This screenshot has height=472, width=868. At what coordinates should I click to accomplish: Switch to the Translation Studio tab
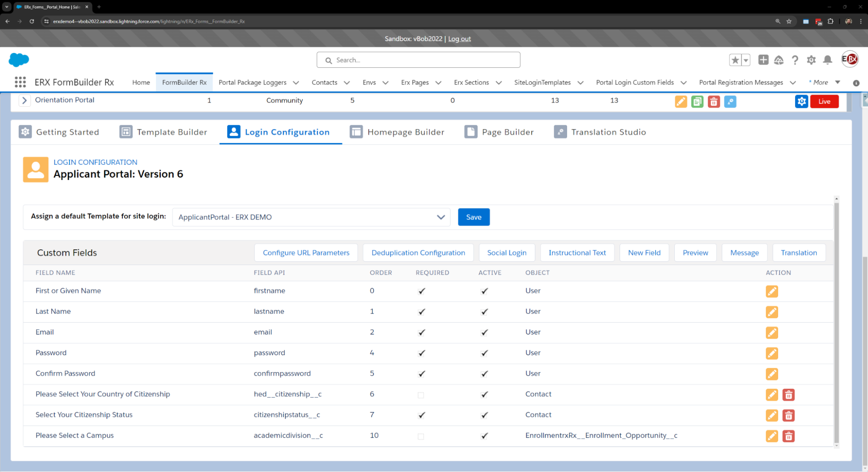tap(600, 132)
